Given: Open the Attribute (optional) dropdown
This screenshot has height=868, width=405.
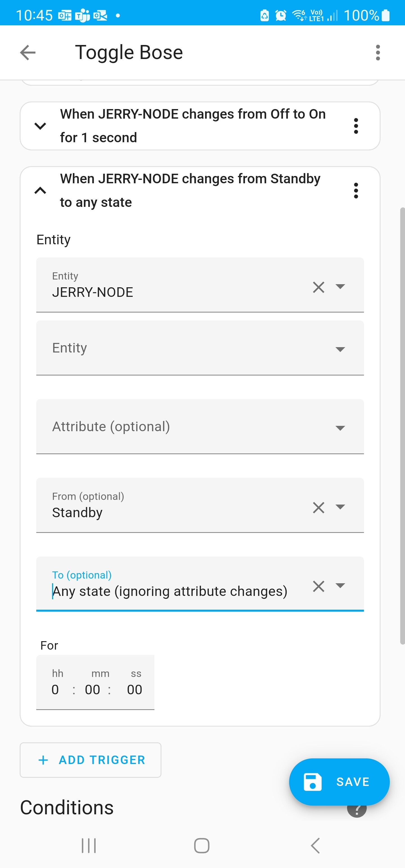Looking at the screenshot, I should tap(340, 428).
